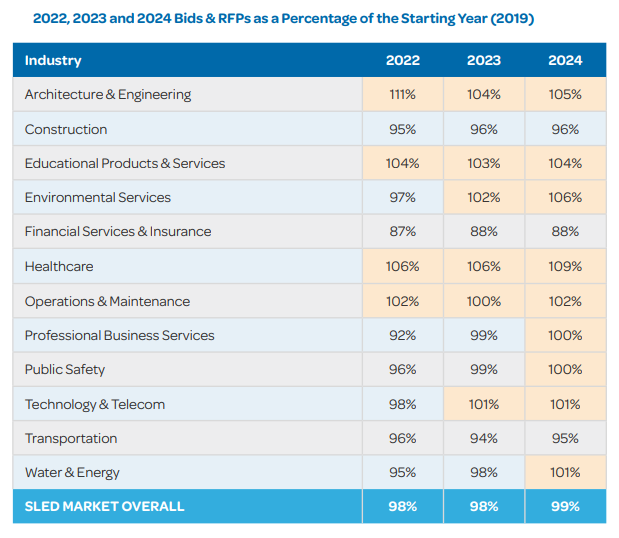619x538 pixels.
Task: Click the Operations & Maintenance row label
Action: (x=107, y=301)
